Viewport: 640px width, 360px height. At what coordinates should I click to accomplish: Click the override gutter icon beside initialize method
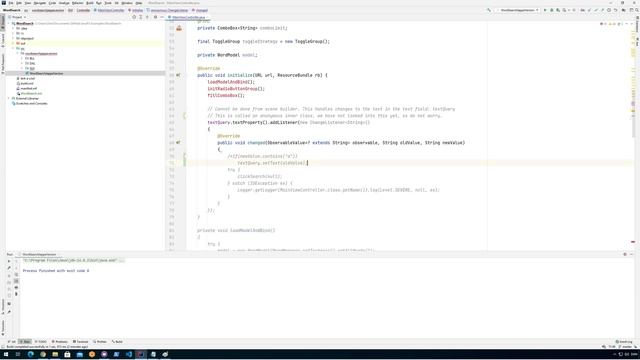[178, 75]
